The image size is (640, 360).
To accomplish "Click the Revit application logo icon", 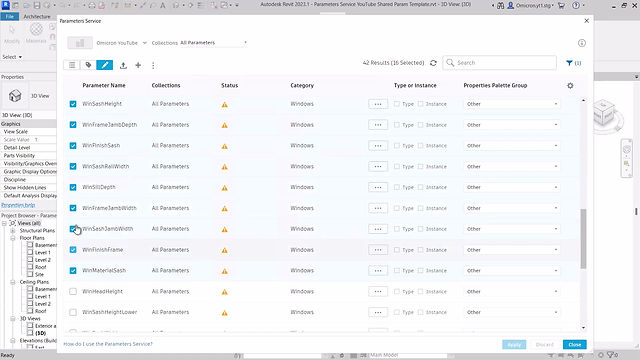I will (x=6, y=5).
